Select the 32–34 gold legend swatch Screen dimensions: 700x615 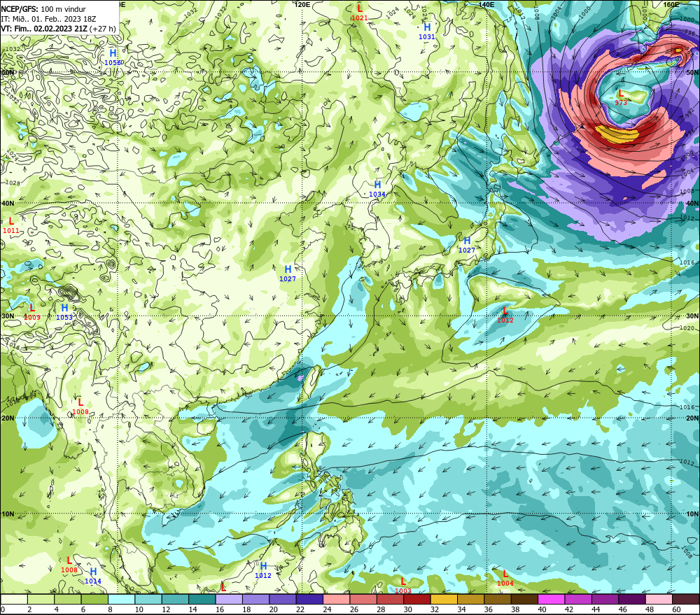(444, 599)
